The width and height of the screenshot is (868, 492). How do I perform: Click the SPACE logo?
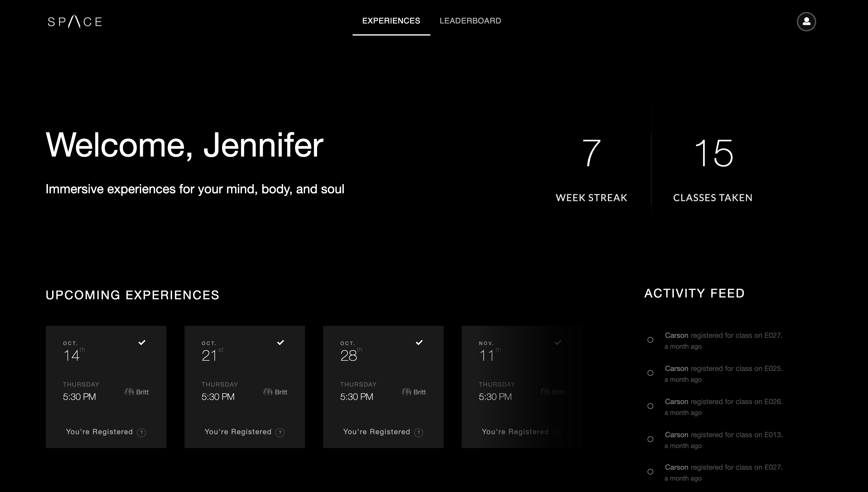pyautogui.click(x=75, y=22)
